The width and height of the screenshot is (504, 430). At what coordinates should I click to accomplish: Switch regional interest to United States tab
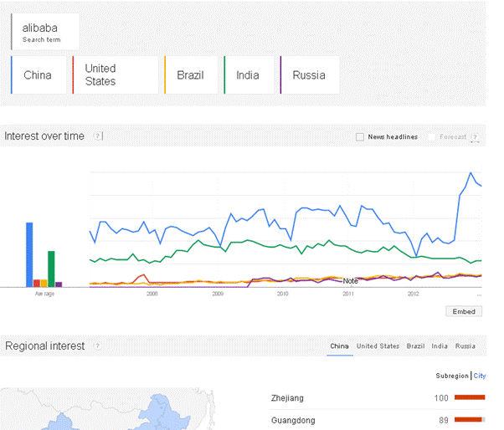(378, 346)
